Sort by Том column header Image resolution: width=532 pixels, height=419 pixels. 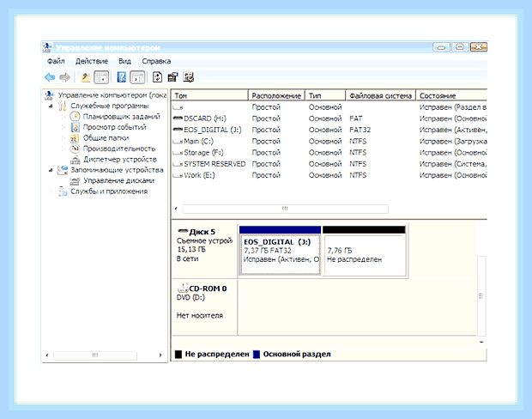(x=209, y=95)
